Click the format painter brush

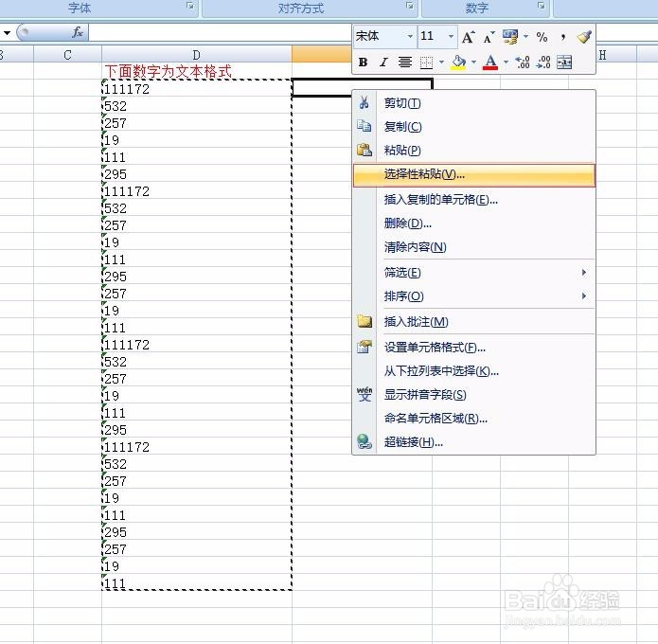[x=584, y=37]
